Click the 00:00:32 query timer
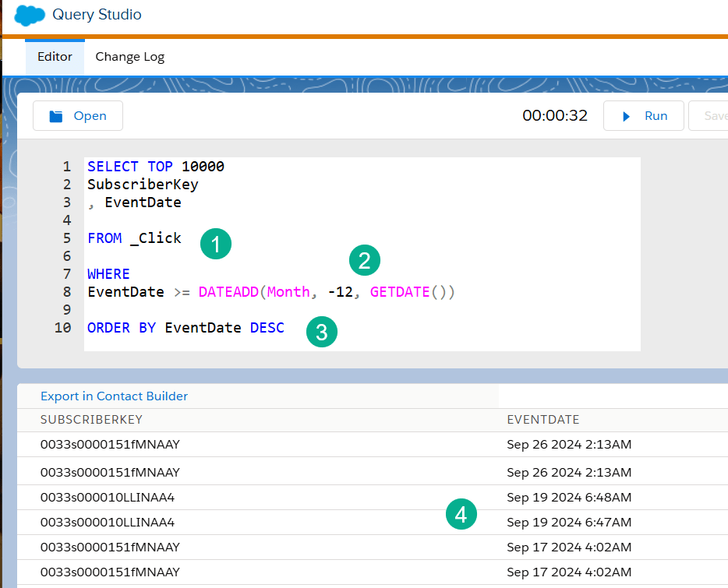The width and height of the screenshot is (728, 588). pos(554,116)
